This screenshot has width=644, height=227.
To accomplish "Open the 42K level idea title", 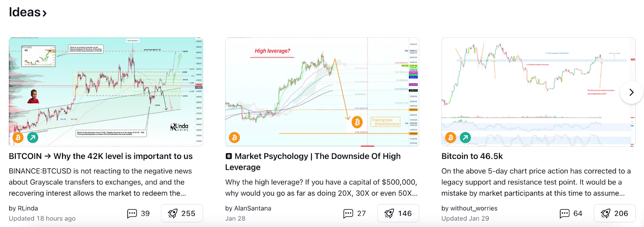I will [x=101, y=156].
